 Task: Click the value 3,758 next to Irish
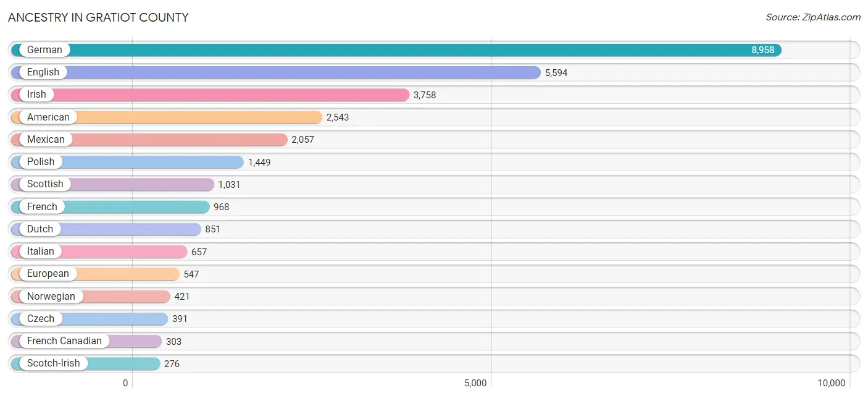pyautogui.click(x=425, y=95)
